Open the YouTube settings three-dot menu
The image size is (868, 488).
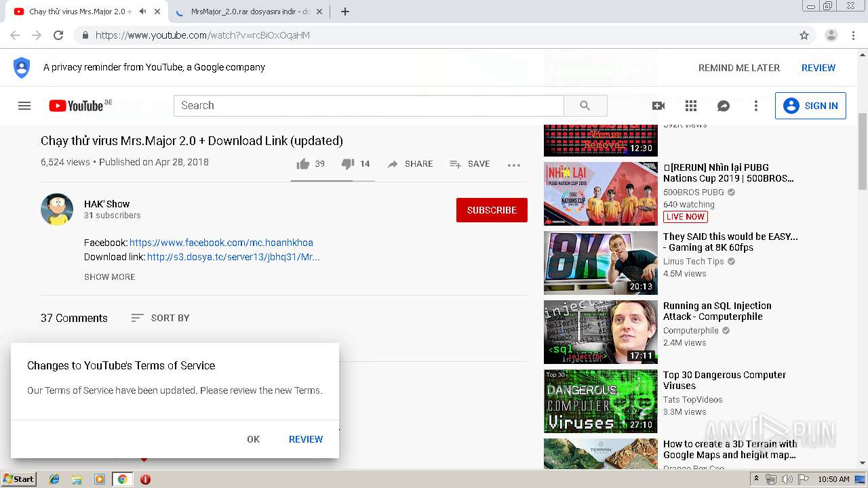pyautogui.click(x=756, y=106)
